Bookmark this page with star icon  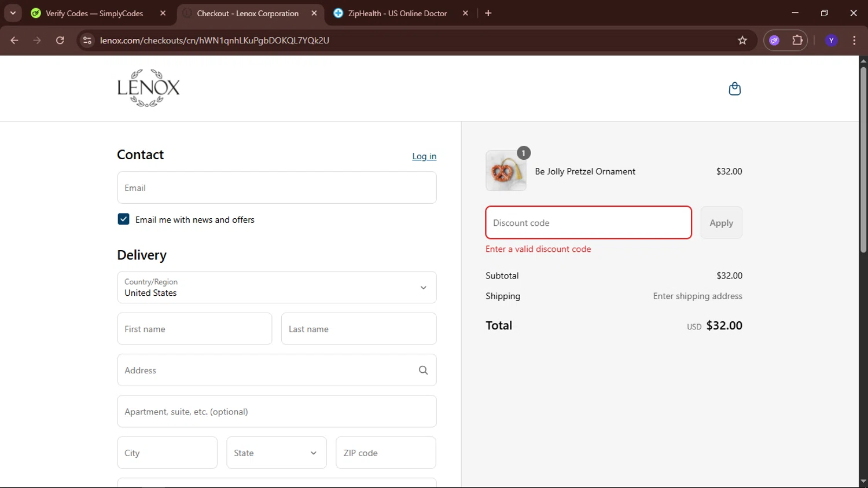pyautogui.click(x=742, y=41)
